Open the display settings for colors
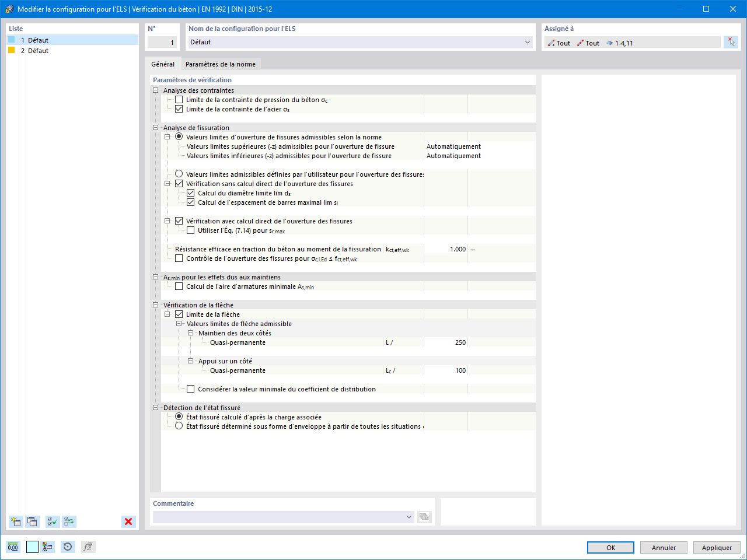The width and height of the screenshot is (747, 560). 47,547
